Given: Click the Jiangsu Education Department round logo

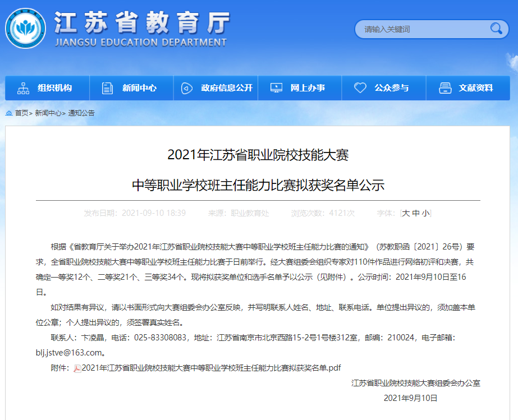Looking at the screenshot, I should point(25,28).
